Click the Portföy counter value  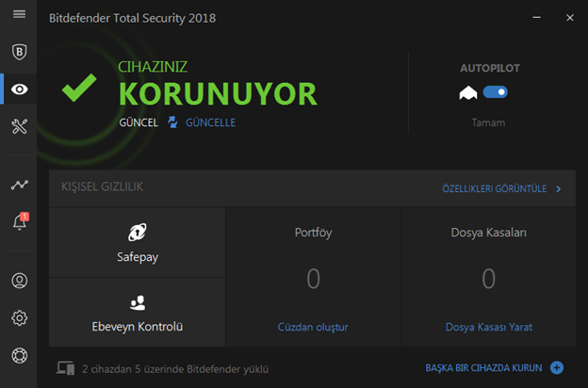pyautogui.click(x=313, y=279)
